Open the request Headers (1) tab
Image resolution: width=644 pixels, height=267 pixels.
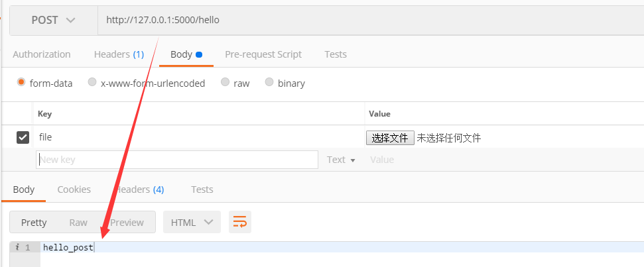pos(119,54)
